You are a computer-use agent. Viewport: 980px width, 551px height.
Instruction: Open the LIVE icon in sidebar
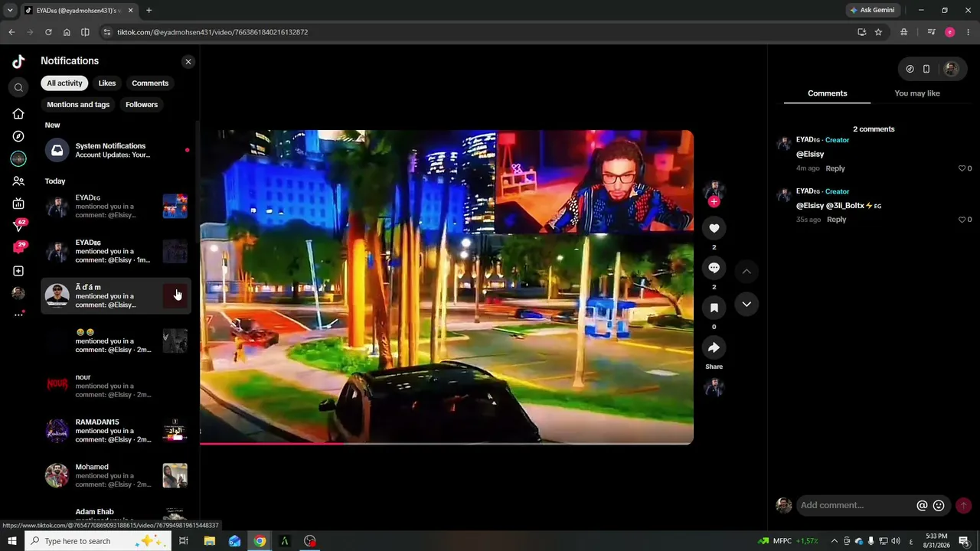(x=18, y=204)
